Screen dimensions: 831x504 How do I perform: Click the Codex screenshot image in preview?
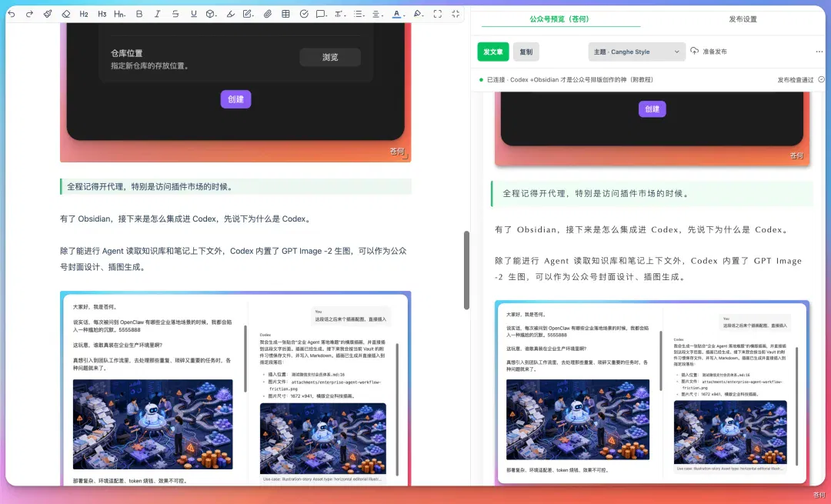[x=652, y=392]
